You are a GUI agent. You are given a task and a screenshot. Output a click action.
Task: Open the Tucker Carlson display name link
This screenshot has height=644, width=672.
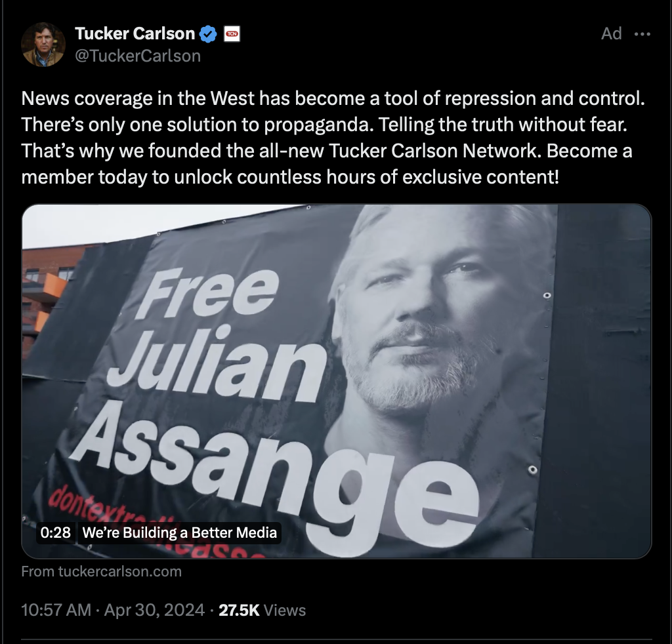coord(135,33)
